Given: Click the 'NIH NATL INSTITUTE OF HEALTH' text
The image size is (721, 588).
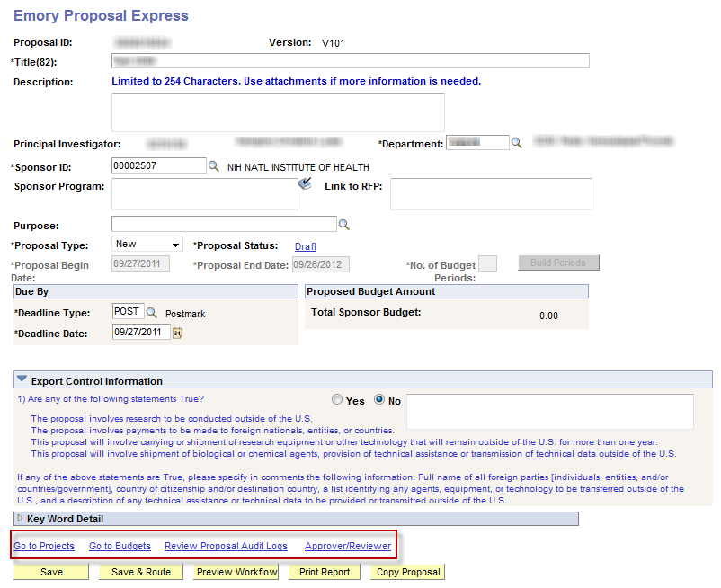Looking at the screenshot, I should tap(298, 167).
